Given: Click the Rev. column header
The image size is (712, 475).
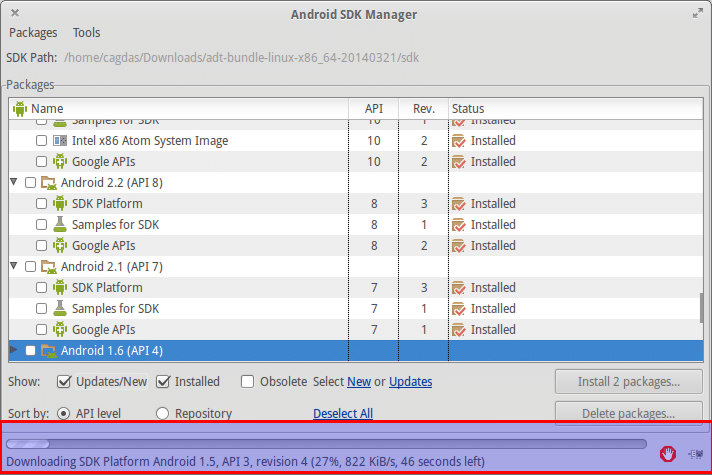Looking at the screenshot, I should (x=424, y=109).
